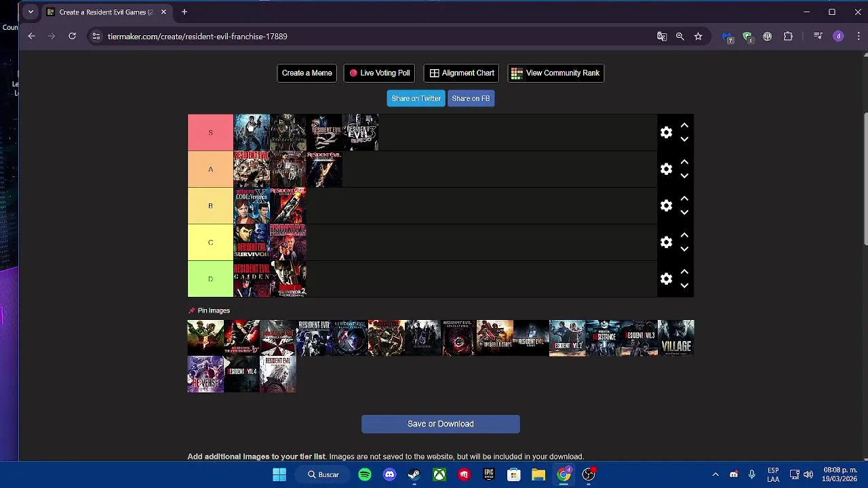868x488 pixels.
Task: View Community Rank
Action: 555,73
